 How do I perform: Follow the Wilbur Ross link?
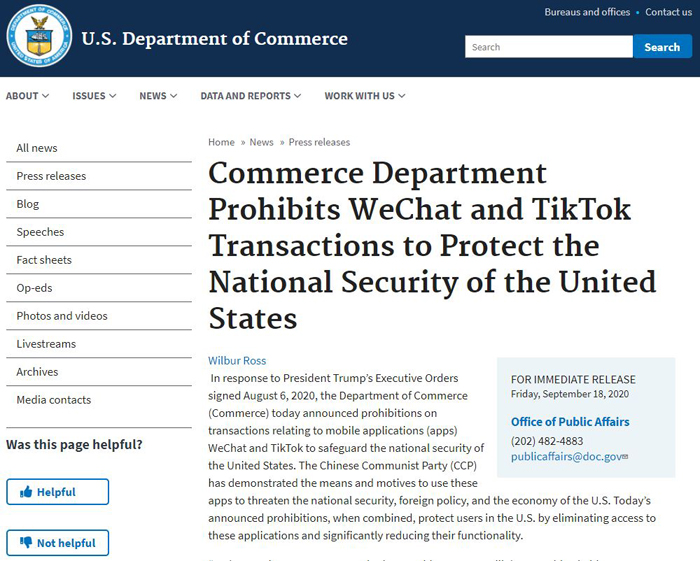[x=237, y=361]
